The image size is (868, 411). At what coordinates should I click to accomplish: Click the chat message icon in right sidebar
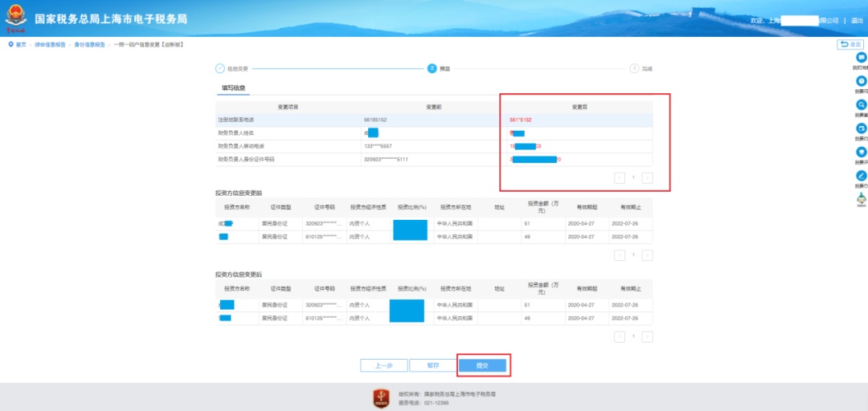(862, 59)
